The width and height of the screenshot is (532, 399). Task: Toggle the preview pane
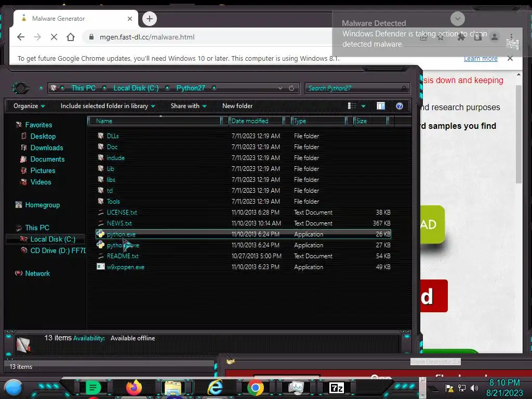point(381,106)
